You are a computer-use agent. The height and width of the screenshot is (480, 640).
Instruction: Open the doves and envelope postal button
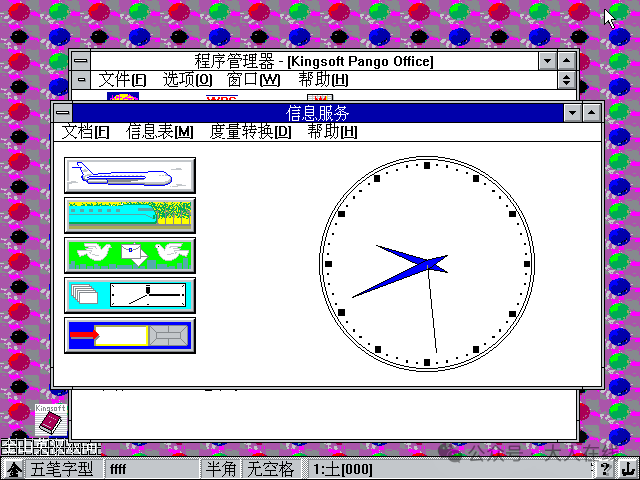tap(130, 255)
